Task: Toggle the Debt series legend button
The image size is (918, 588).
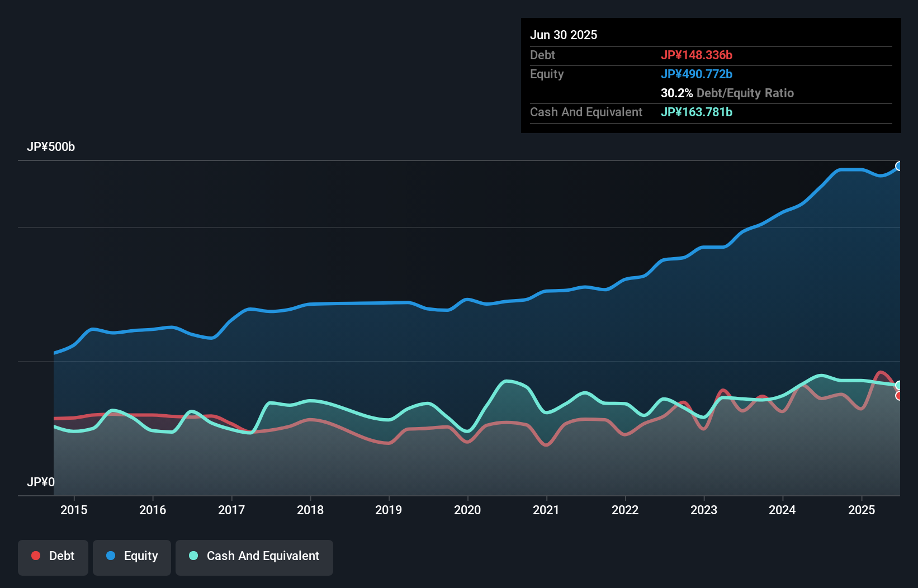Action: [x=53, y=557]
